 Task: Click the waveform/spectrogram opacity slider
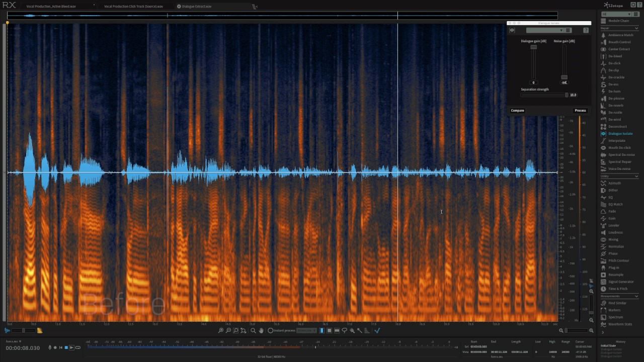pyautogui.click(x=23, y=330)
